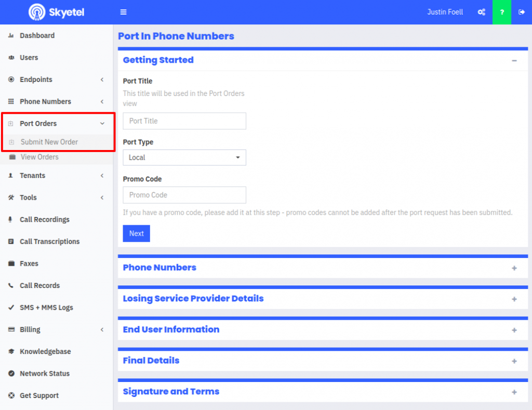Focus the Port Title input field
The image size is (532, 410).
point(184,121)
